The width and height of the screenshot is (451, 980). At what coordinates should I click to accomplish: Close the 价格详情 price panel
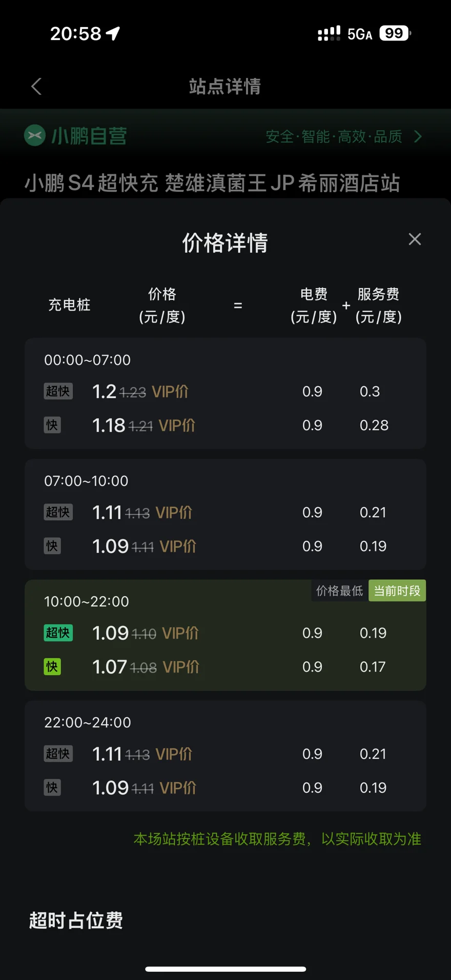tap(415, 239)
